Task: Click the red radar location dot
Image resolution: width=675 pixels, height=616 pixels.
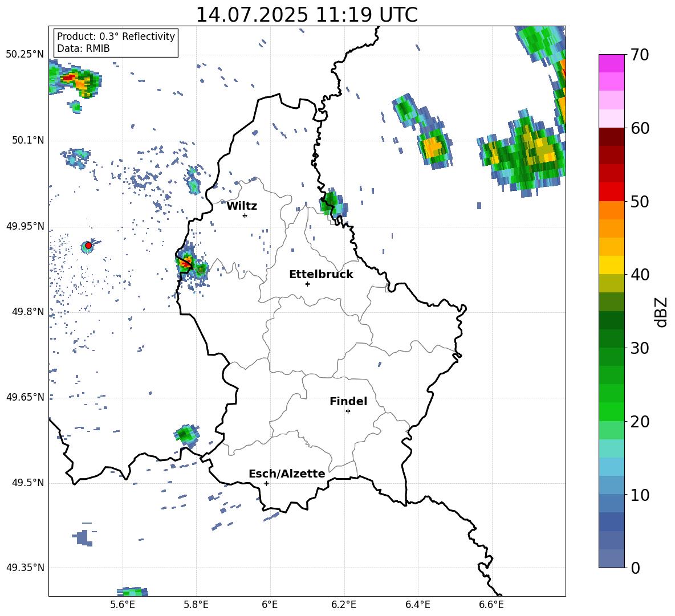Action: pos(88,246)
